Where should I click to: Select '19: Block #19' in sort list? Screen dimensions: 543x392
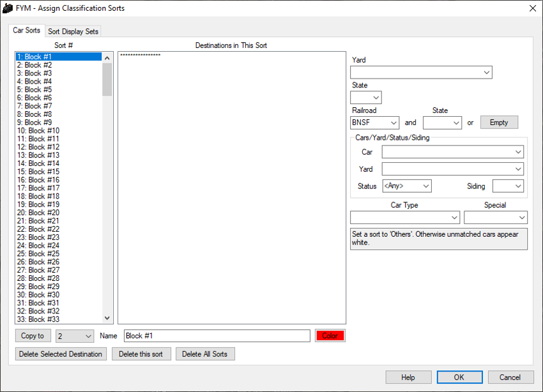(59, 204)
